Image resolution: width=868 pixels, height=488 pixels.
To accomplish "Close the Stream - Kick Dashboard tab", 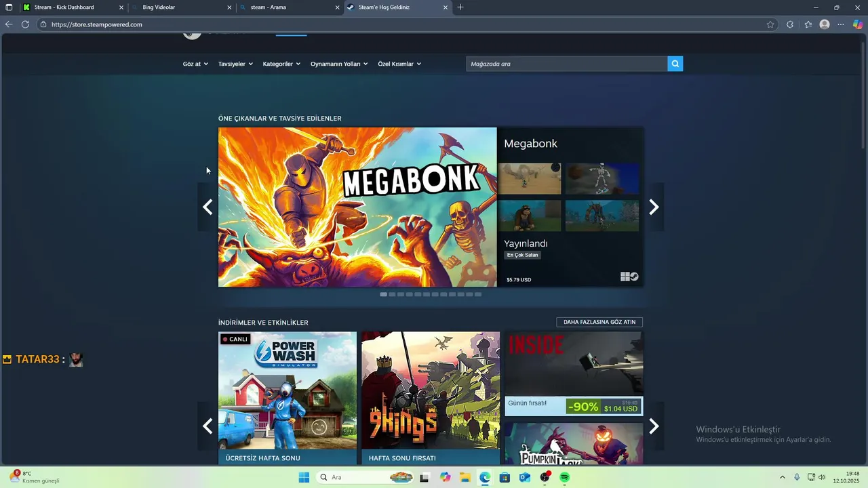I will pyautogui.click(x=121, y=7).
